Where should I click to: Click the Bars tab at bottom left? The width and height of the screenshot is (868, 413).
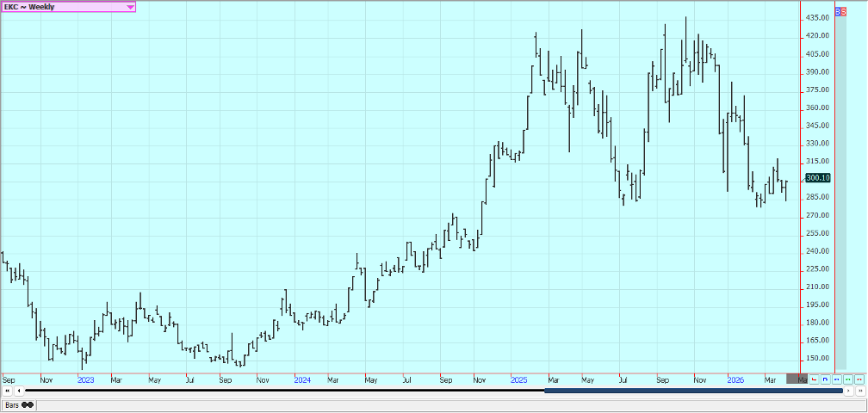[x=13, y=404]
